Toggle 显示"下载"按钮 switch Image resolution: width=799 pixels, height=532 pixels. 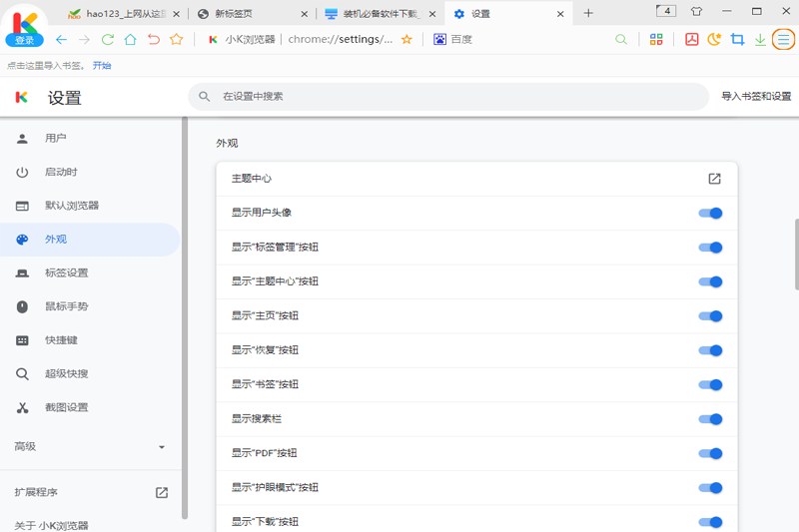pyautogui.click(x=710, y=522)
